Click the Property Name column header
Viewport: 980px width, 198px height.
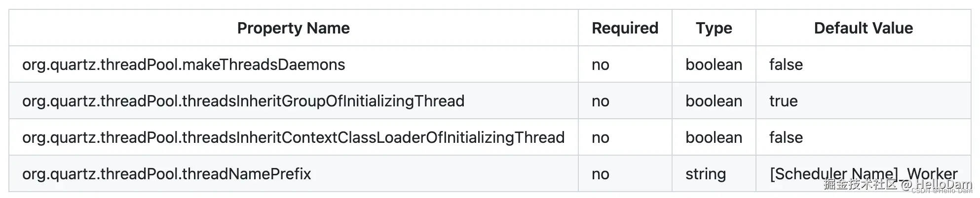[293, 28]
